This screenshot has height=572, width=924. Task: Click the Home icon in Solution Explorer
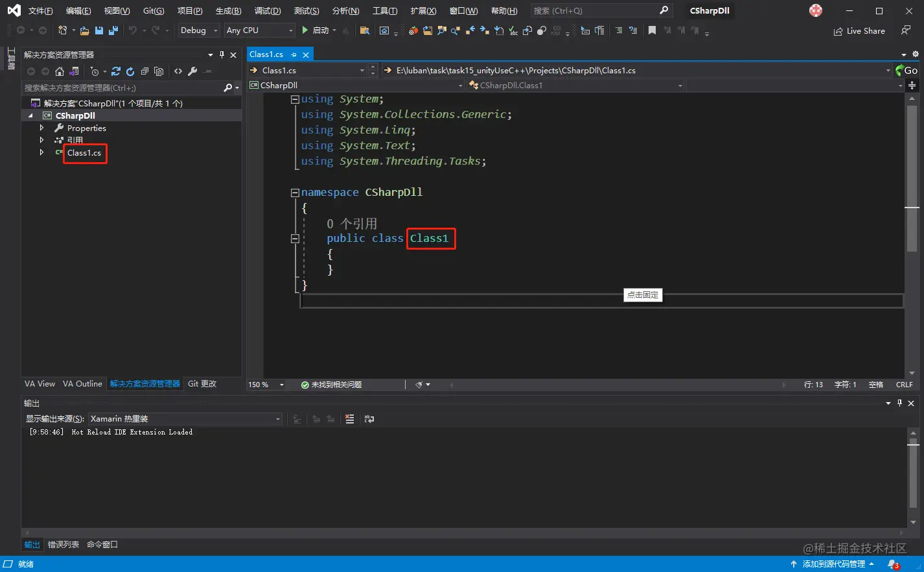(60, 71)
